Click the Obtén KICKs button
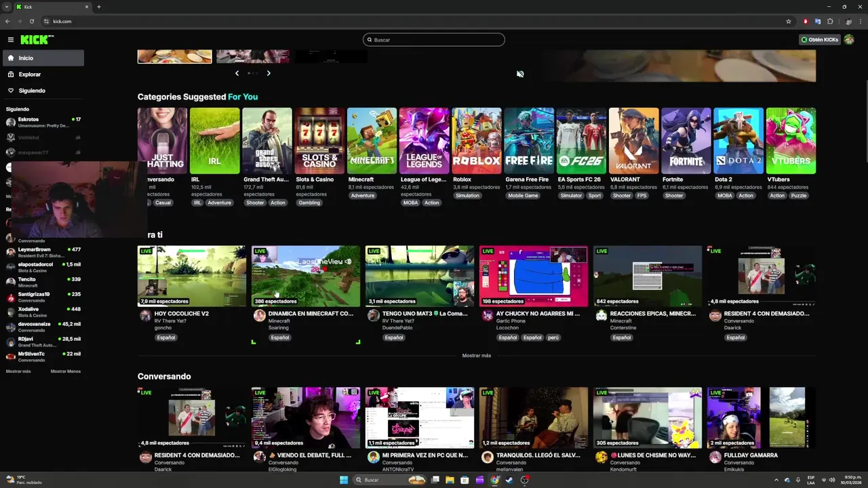 click(819, 40)
